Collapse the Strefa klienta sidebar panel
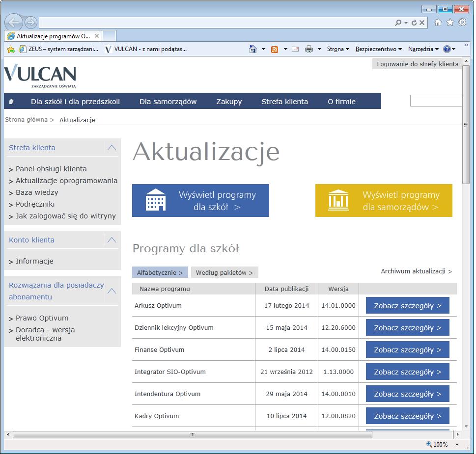The image size is (476, 454). point(112,148)
